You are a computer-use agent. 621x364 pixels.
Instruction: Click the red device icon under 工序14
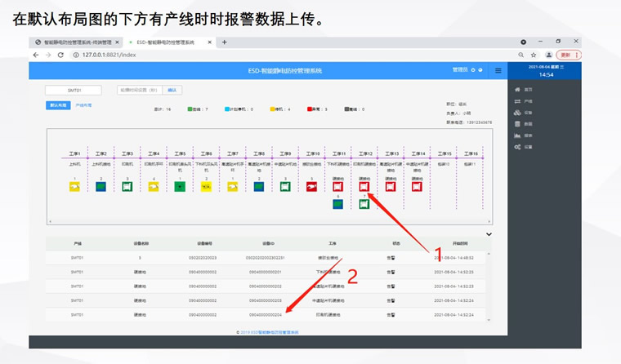click(x=417, y=186)
